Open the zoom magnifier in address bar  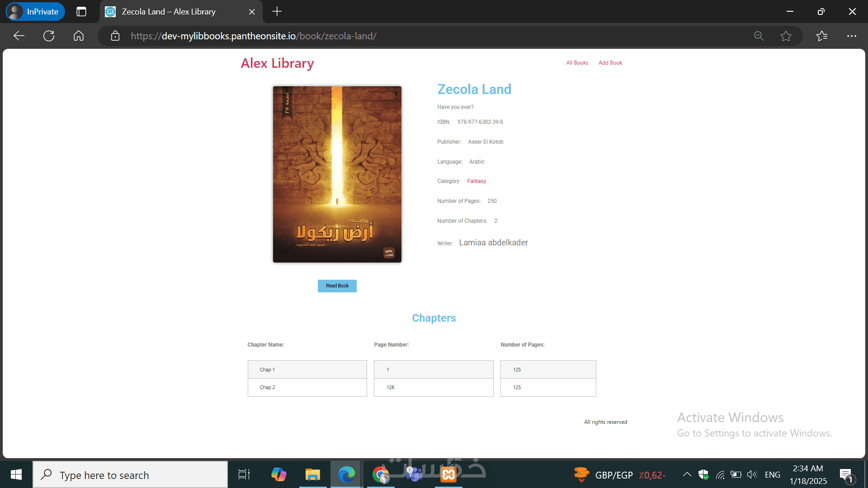(759, 36)
